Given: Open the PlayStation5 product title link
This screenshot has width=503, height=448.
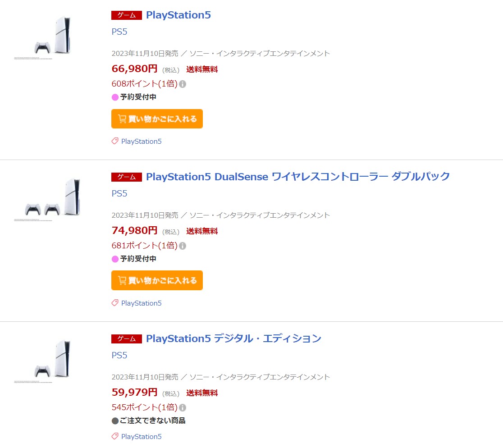Looking at the screenshot, I should point(178,15).
